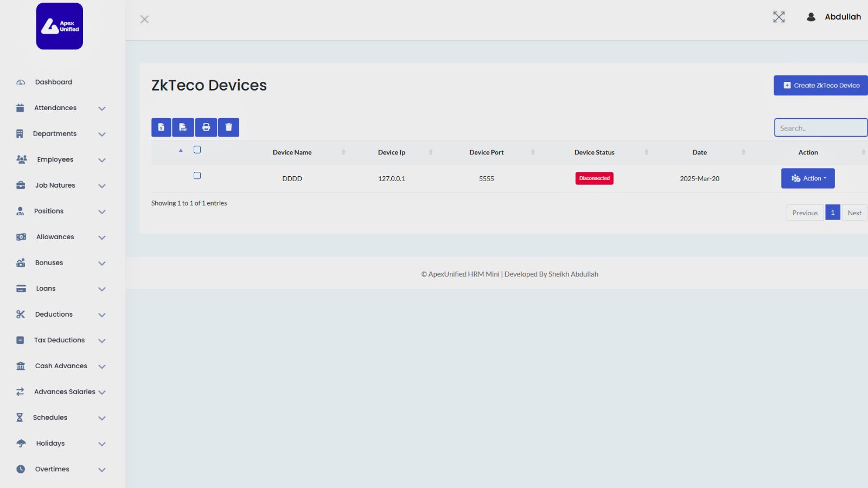Click the Overtimes clock icon
Image resolution: width=868 pixels, height=488 pixels.
point(21,470)
